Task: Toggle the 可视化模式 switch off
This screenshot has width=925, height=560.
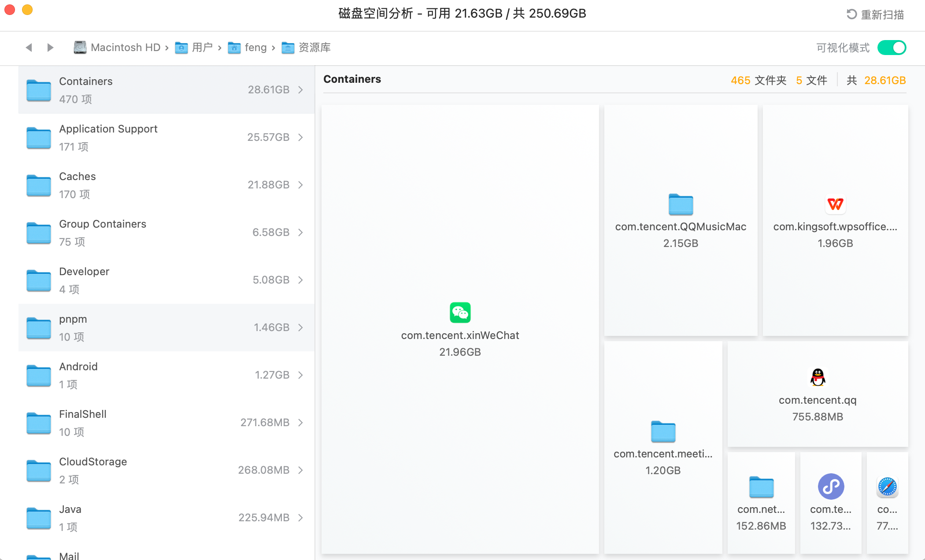Action: (892, 48)
